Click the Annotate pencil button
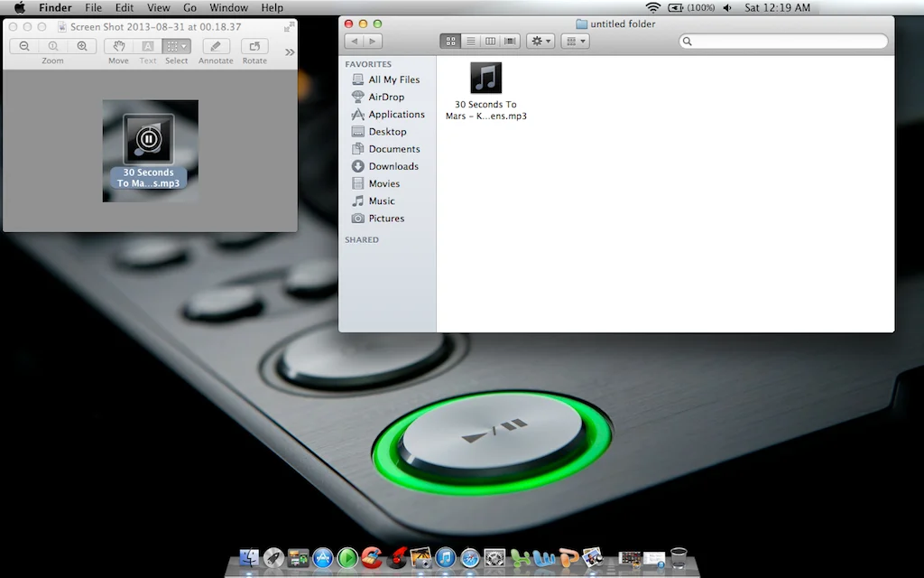This screenshot has height=578, width=924. 216,46
